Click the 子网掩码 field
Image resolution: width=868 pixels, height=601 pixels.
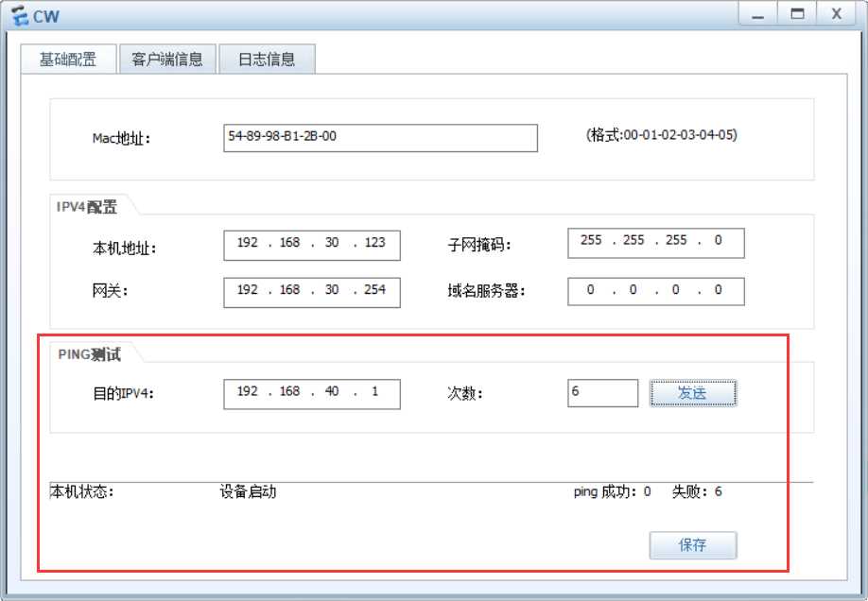click(656, 243)
